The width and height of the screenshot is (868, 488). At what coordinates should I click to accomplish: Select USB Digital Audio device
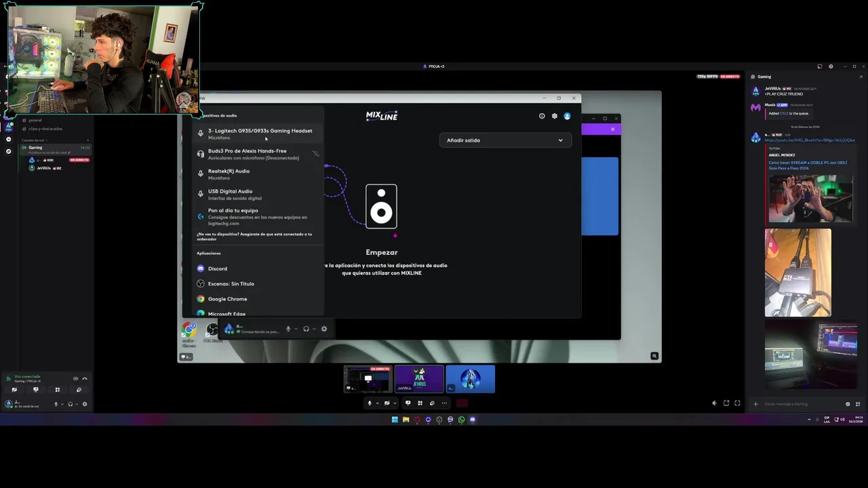257,194
